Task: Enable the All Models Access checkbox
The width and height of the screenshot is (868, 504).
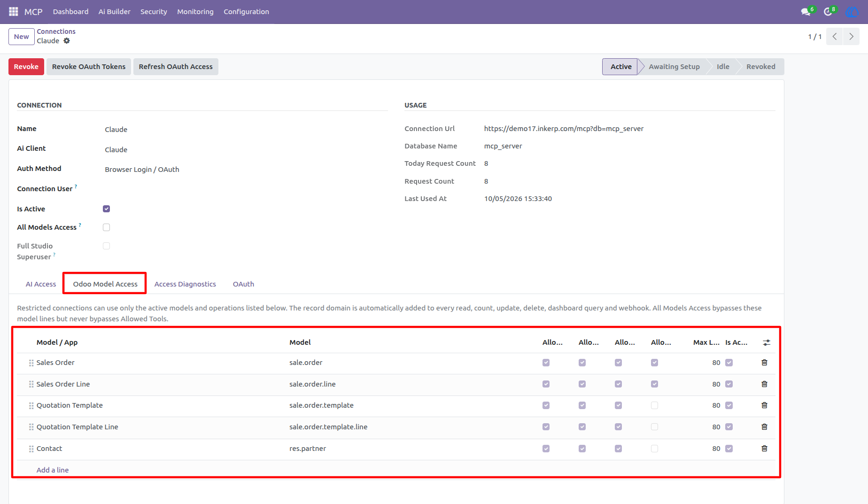Action: [x=107, y=227]
